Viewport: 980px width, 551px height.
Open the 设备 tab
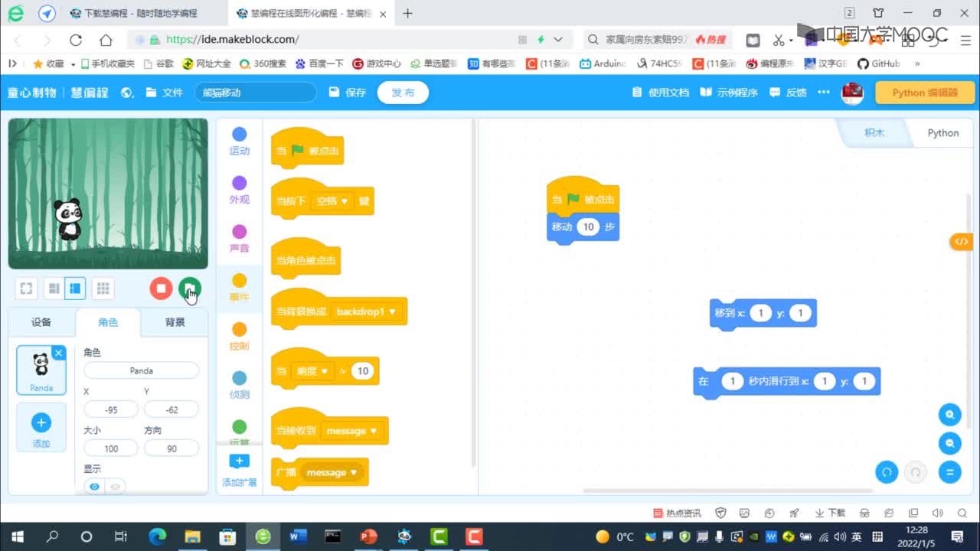[x=41, y=322]
